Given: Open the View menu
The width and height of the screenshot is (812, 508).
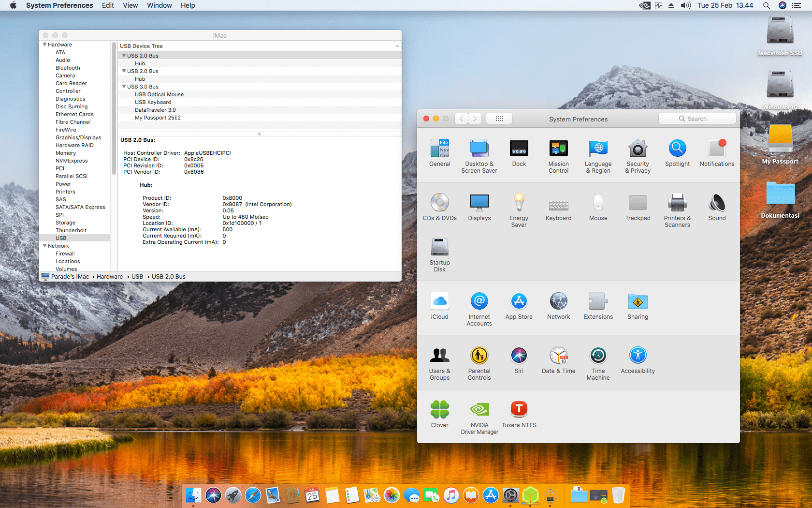Looking at the screenshot, I should tap(130, 5).
